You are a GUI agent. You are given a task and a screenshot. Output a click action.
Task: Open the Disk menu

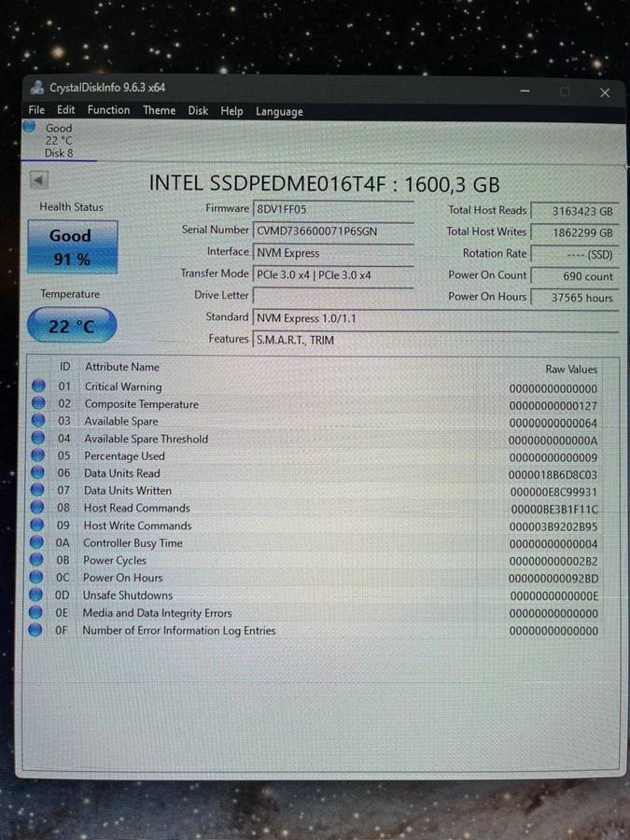(198, 111)
